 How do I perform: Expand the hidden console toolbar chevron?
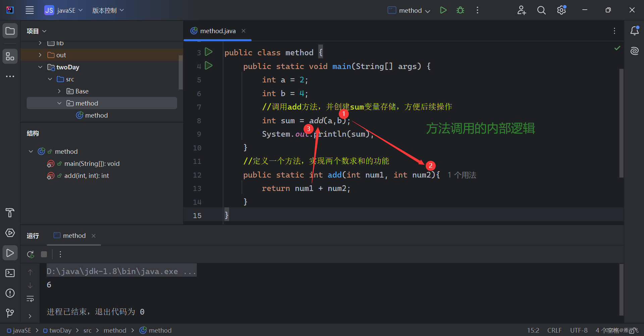(30, 316)
